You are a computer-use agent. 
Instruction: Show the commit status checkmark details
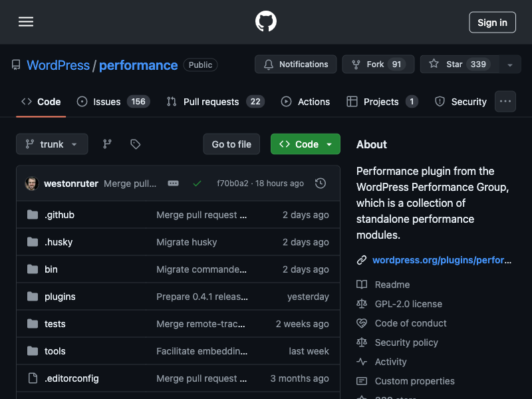click(197, 184)
